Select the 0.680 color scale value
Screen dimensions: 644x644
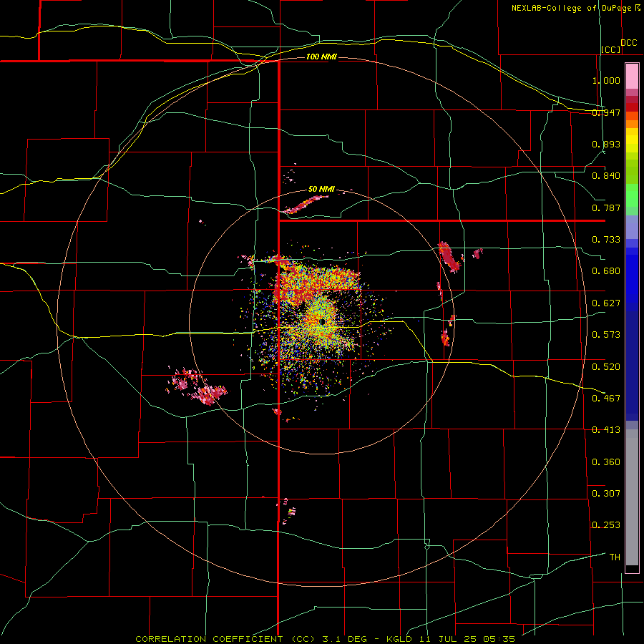click(606, 271)
